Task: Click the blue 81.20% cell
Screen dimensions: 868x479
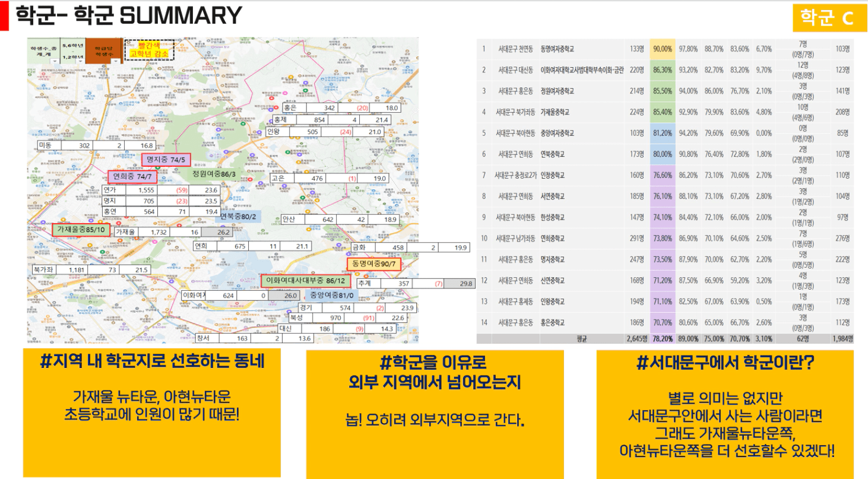Action: [x=663, y=133]
